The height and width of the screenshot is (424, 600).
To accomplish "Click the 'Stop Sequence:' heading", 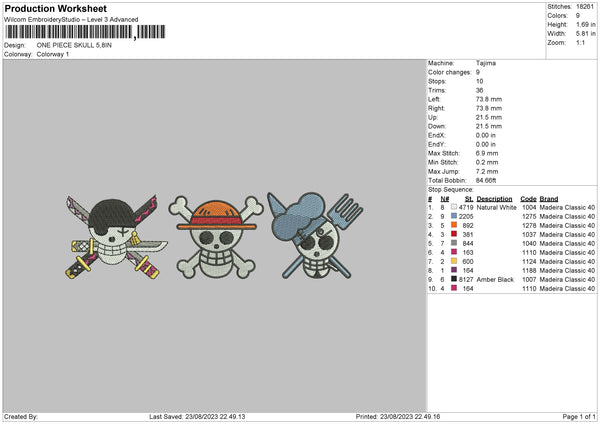I will tap(451, 189).
